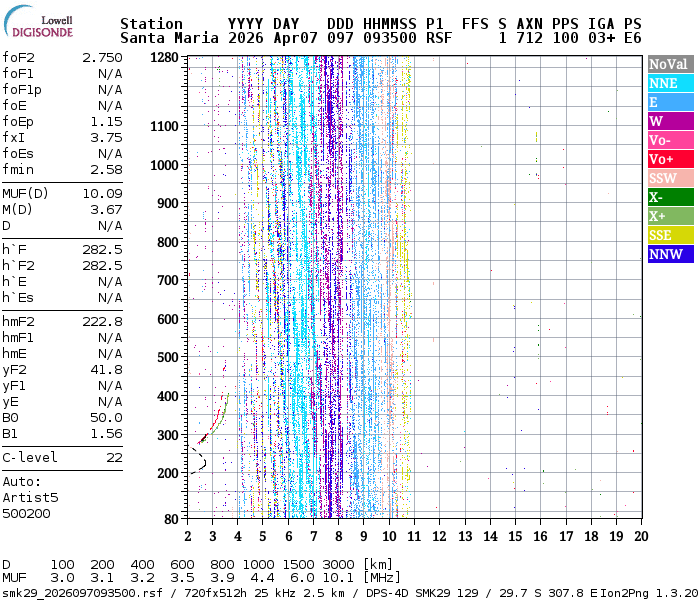
Task: Select the W purple legend swatch
Action: tap(667, 121)
